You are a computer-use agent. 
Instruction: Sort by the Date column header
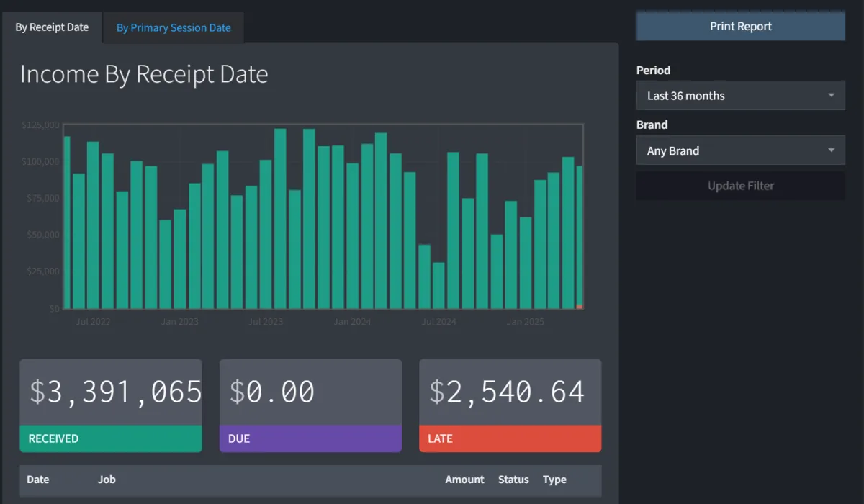click(x=38, y=480)
